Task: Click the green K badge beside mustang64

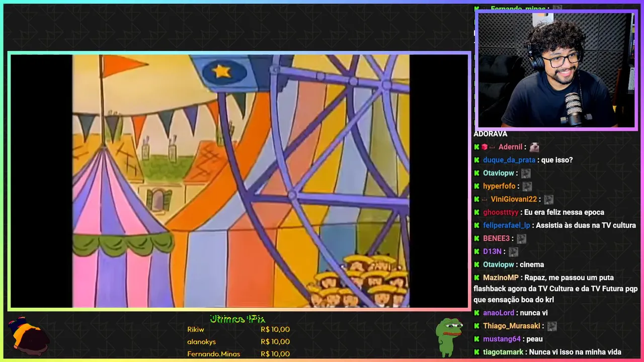Action: (x=476, y=339)
